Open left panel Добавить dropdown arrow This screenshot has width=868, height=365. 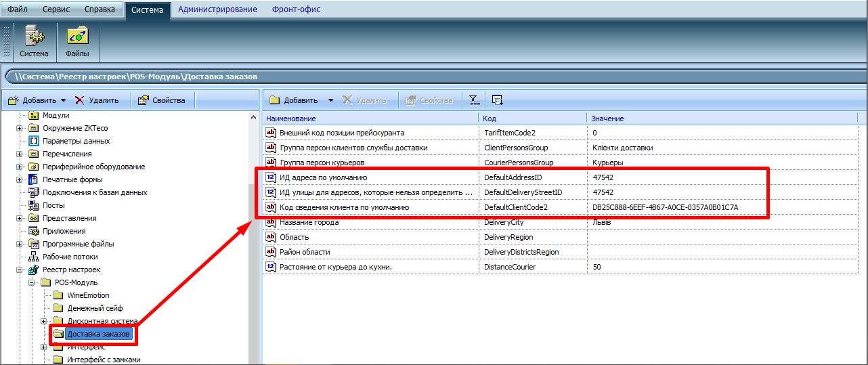point(64,100)
